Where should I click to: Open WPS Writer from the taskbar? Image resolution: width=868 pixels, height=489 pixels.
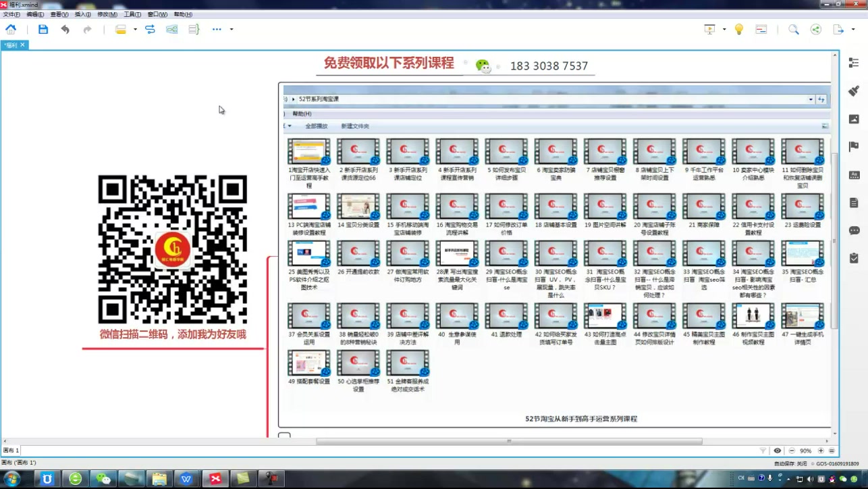point(187,479)
